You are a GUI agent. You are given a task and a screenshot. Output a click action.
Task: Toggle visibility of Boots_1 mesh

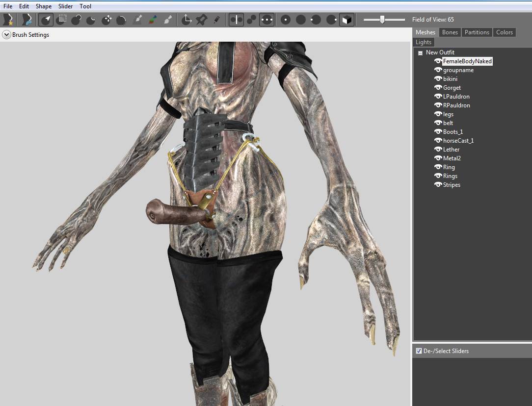click(x=438, y=131)
